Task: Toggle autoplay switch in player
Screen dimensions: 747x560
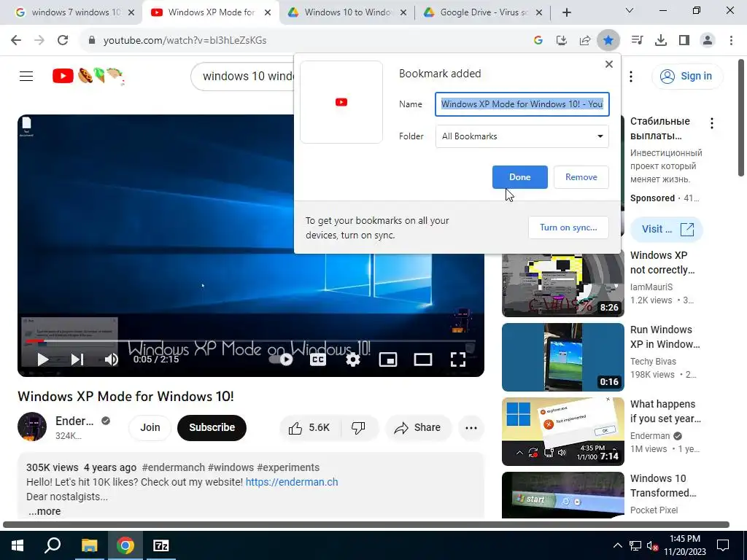Action: [281, 359]
